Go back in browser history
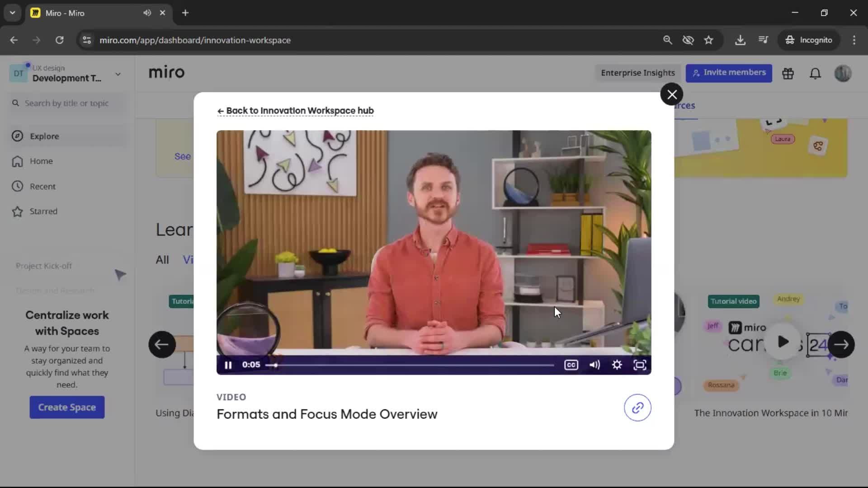 [x=14, y=40]
